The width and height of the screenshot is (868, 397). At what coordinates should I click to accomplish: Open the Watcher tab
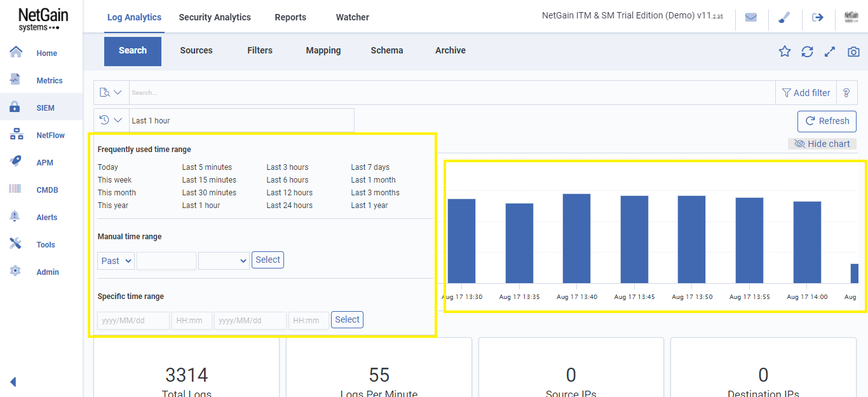[x=353, y=17]
